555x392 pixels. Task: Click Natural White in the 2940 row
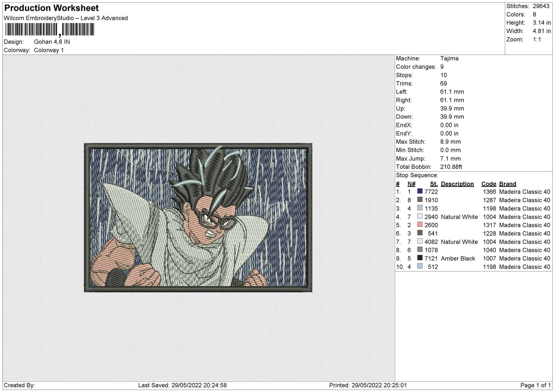[x=459, y=217]
